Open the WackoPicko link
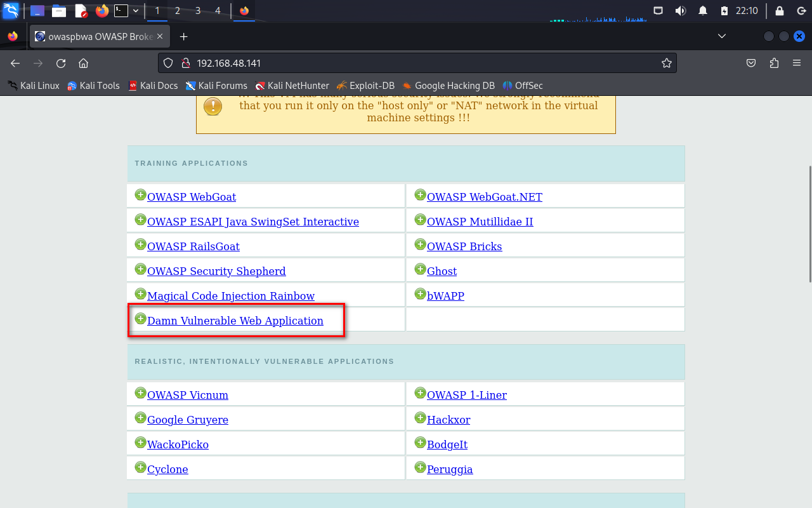 coord(178,444)
